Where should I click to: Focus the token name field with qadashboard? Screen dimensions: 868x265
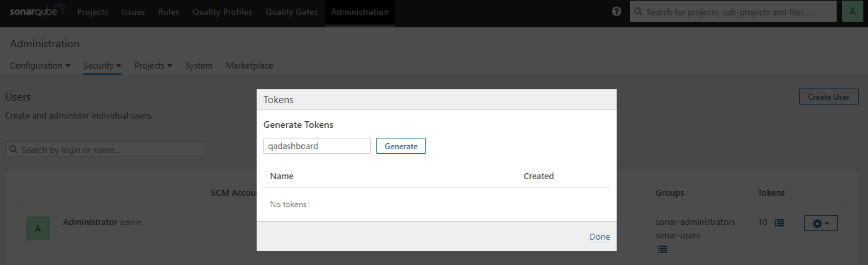[x=317, y=146]
